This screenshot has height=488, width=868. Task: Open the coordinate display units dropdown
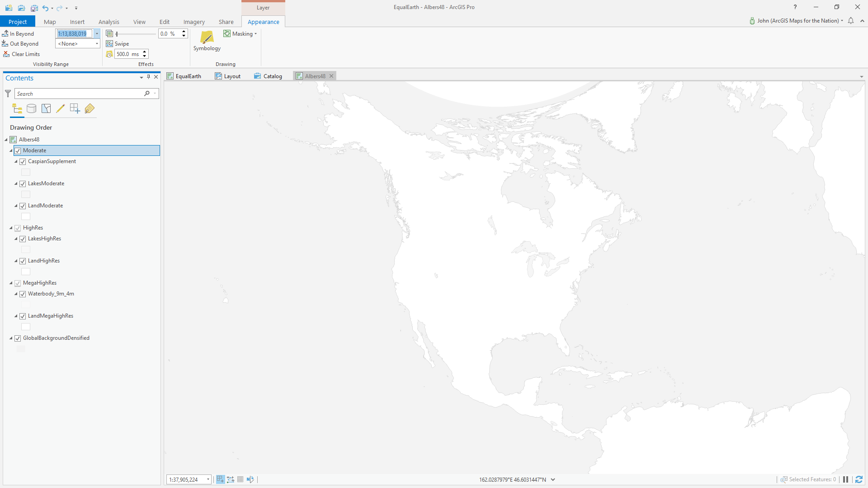[553, 479]
